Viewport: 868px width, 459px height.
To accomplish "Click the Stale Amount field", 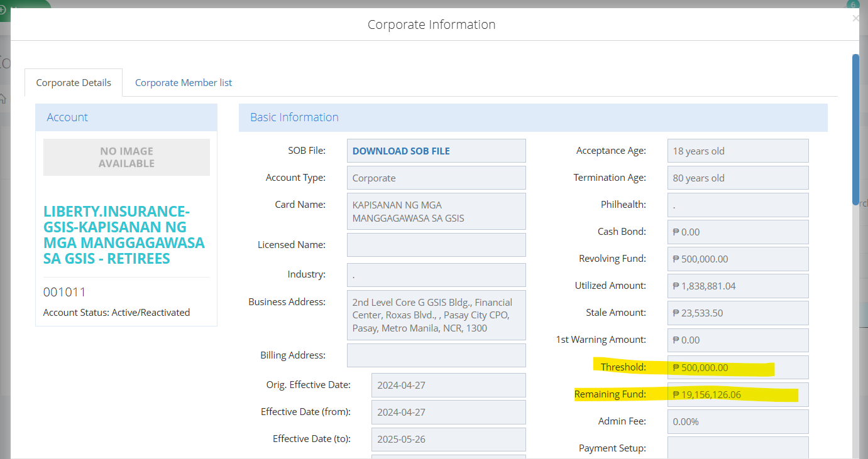I will click(x=738, y=313).
